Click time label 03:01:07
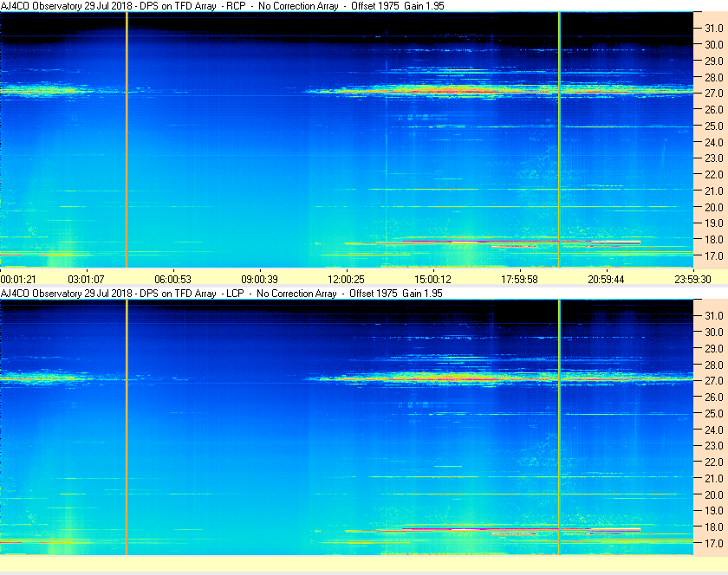Screen dimensions: 728x575 87,280
